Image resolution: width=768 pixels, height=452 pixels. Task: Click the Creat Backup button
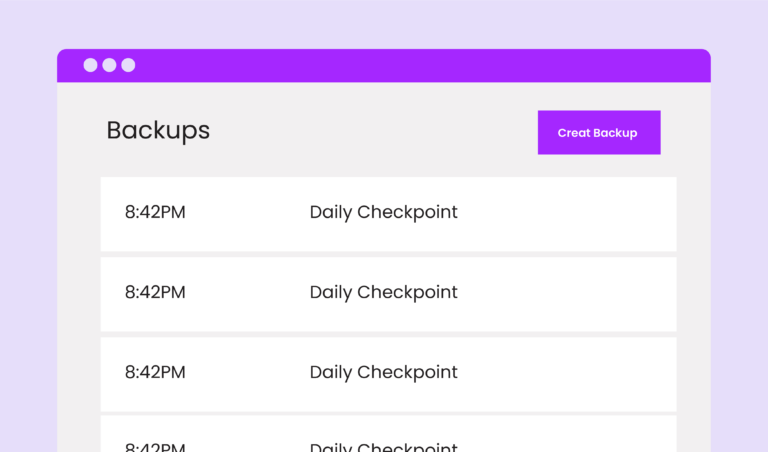point(599,133)
